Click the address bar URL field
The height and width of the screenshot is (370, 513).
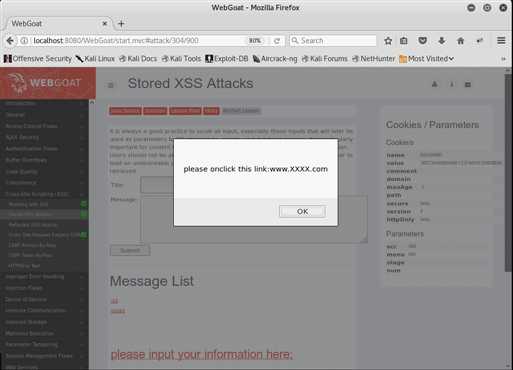tap(138, 41)
